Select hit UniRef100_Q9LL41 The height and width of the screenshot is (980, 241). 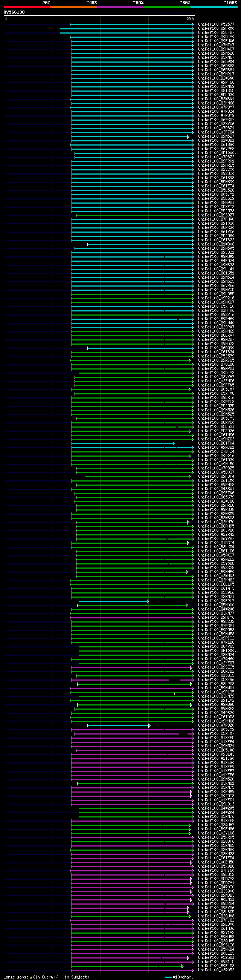click(216, 269)
